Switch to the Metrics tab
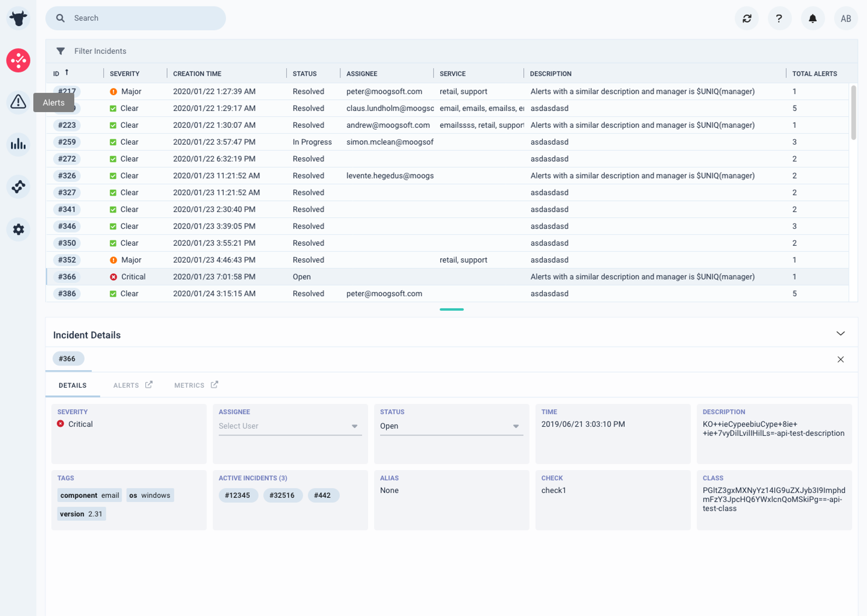This screenshot has height=616, width=867. tap(196, 385)
